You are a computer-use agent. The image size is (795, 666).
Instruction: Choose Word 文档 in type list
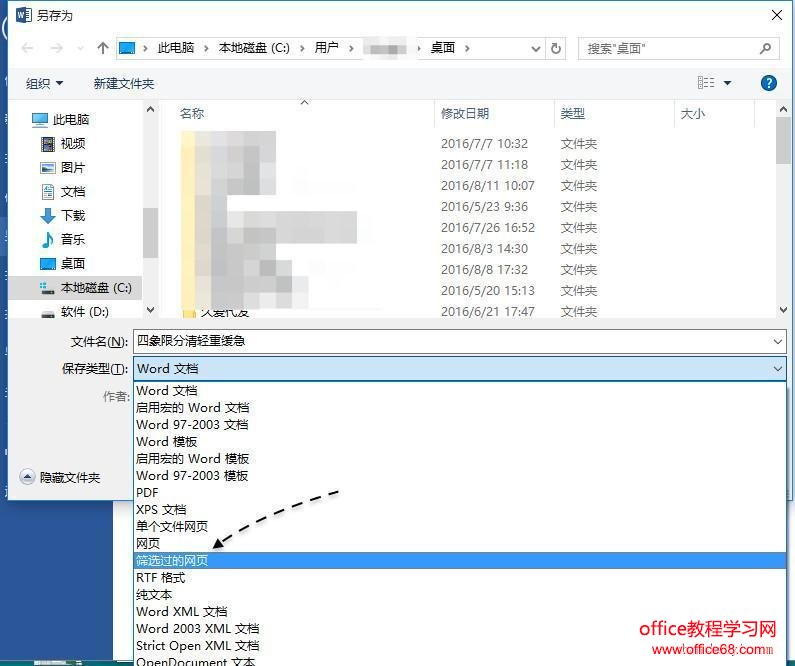point(460,391)
